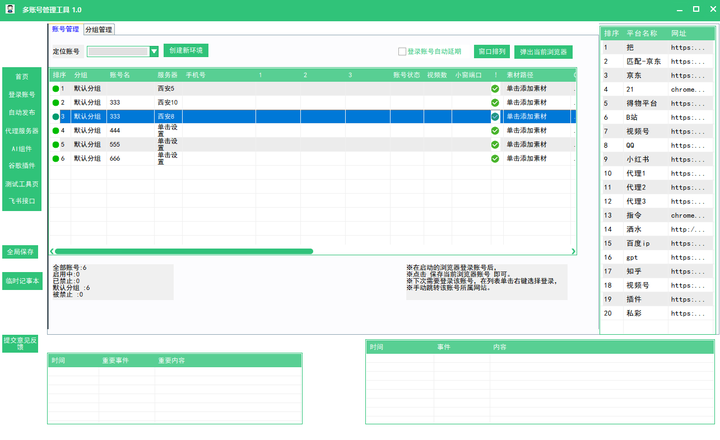Click the green status dot of row 6
The width and height of the screenshot is (720, 440).
pyautogui.click(x=56, y=158)
